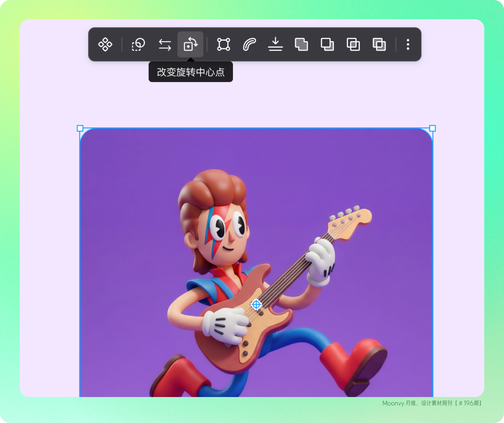Open the three-dot more options menu
This screenshot has height=423, width=504.
coord(408,44)
